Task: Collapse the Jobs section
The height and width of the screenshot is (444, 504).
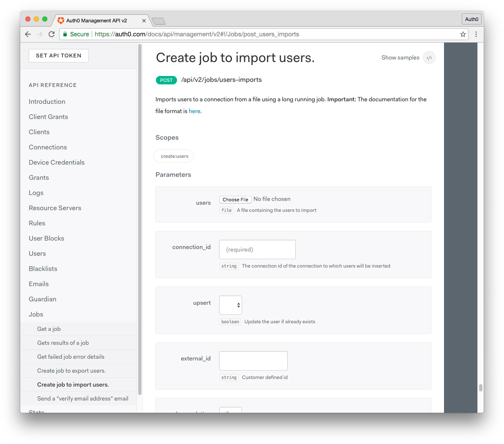Action: tap(35, 314)
